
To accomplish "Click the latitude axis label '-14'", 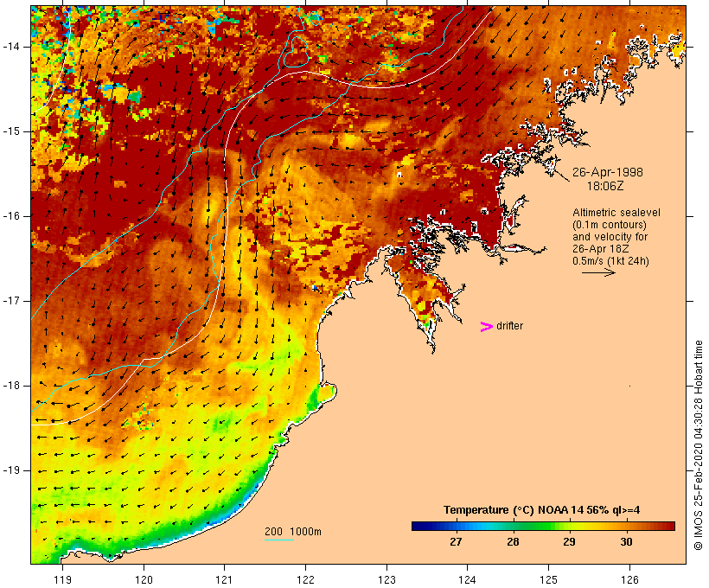I will 11,47.
